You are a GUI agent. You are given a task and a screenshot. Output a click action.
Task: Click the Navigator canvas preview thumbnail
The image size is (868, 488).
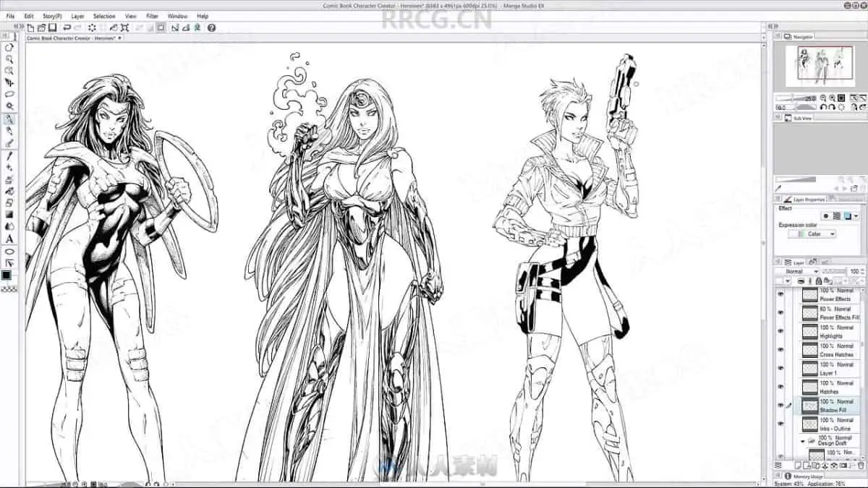[820, 65]
